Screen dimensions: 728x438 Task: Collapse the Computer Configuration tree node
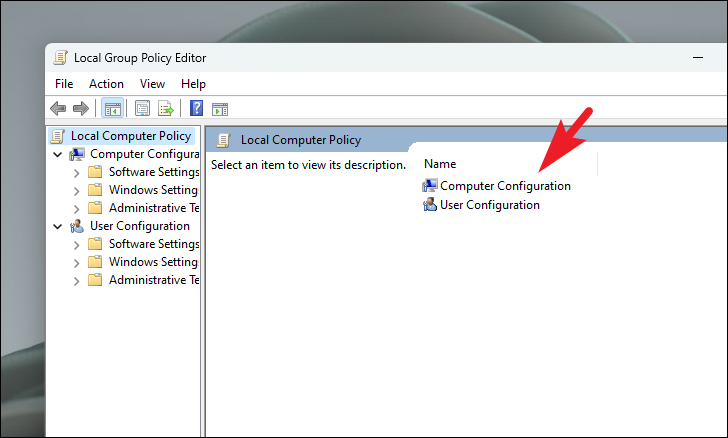58,154
